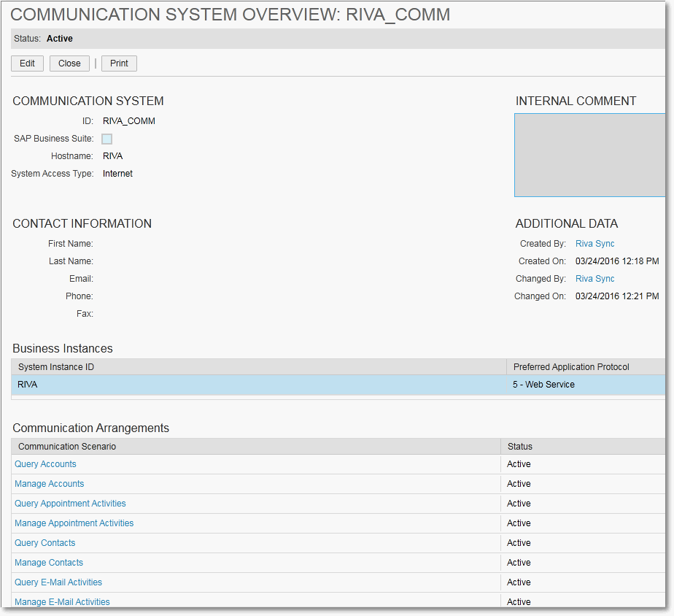Viewport: 674px width, 616px height.
Task: Open the Riva Sync Changed By link
Action: [594, 278]
